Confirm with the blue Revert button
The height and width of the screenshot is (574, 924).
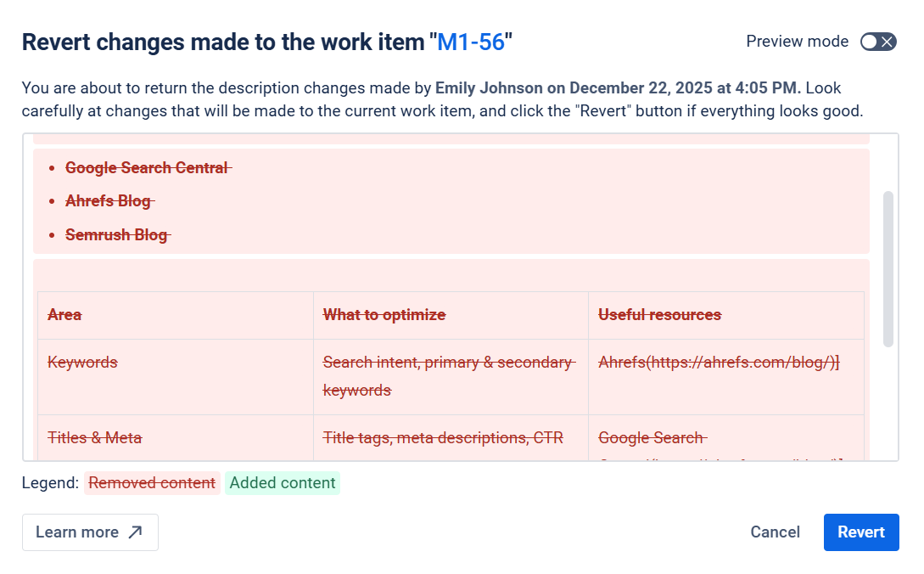tap(860, 532)
